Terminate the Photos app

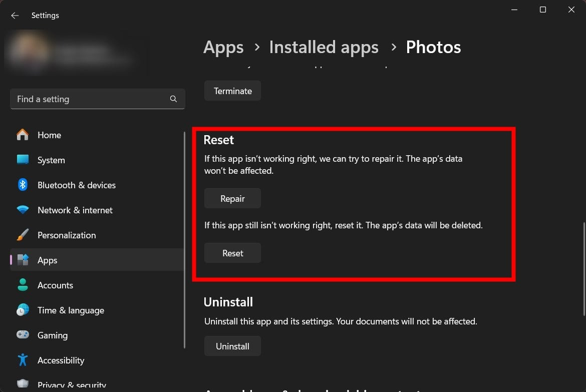point(232,91)
